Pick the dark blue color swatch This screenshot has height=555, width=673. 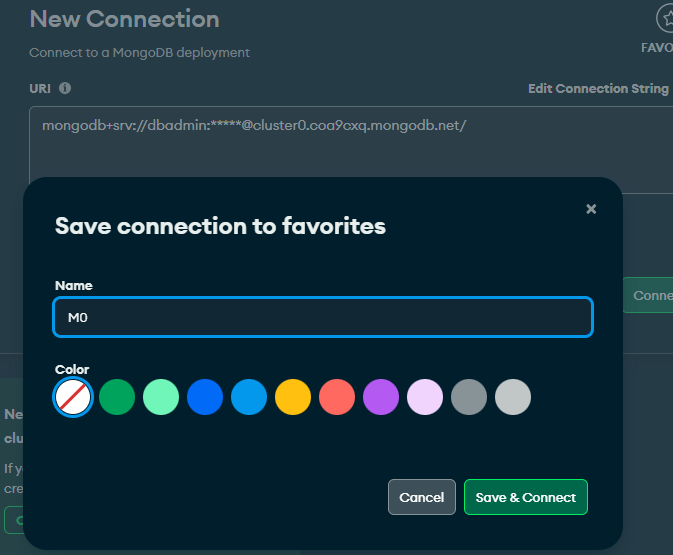[x=205, y=397]
